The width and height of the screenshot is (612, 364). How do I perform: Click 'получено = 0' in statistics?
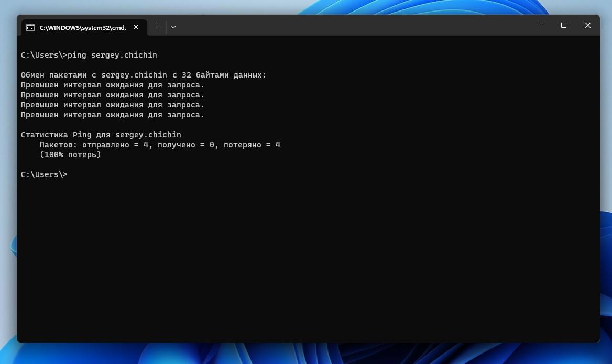click(x=186, y=145)
